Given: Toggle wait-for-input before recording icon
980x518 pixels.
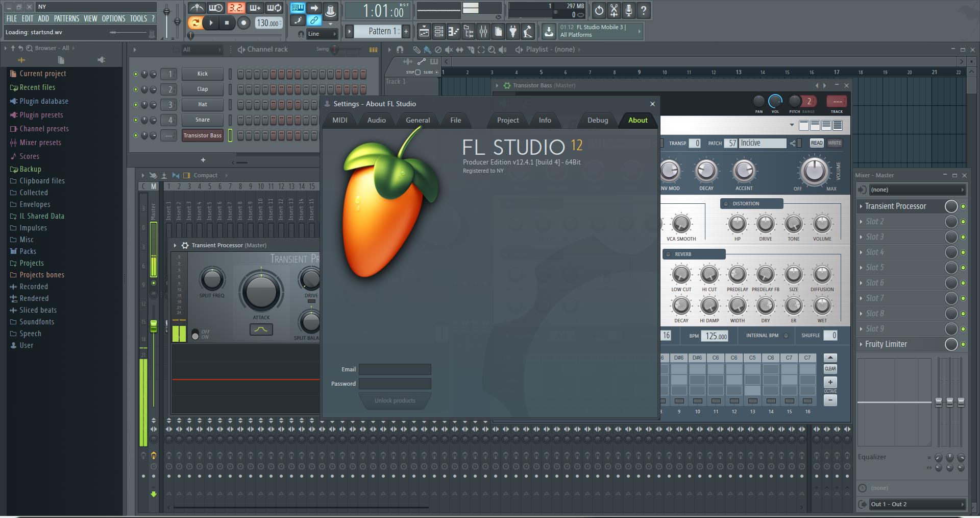Looking at the screenshot, I should (x=215, y=8).
